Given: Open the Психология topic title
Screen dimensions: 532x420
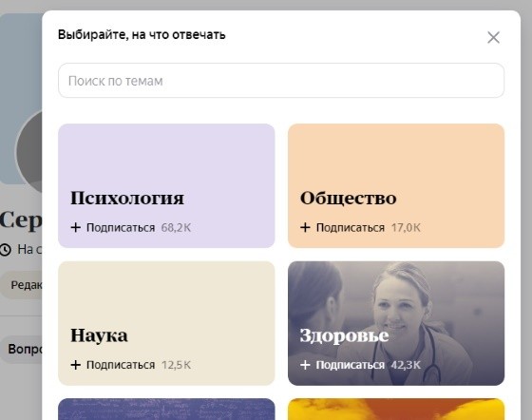Looking at the screenshot, I should [x=127, y=199].
